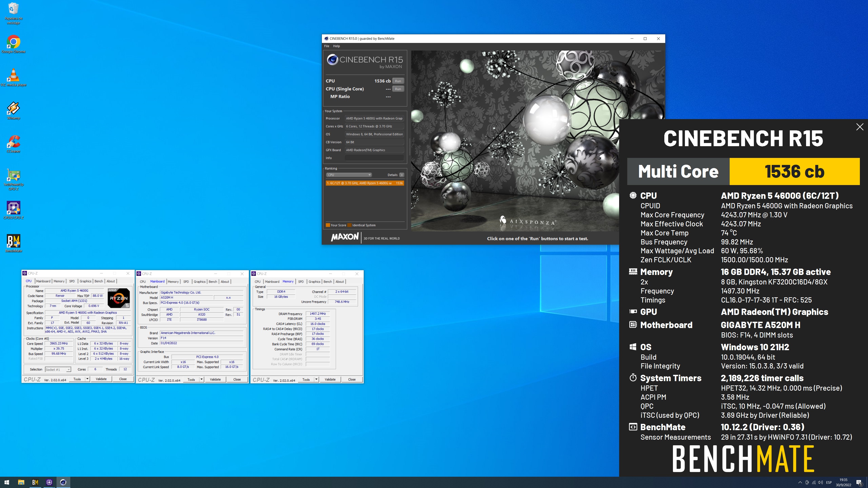Switch to Memory tab in first CPU-Z window

59,281
